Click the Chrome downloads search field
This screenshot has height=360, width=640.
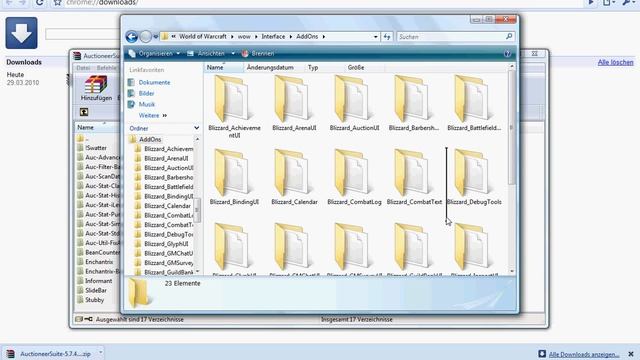(82, 34)
